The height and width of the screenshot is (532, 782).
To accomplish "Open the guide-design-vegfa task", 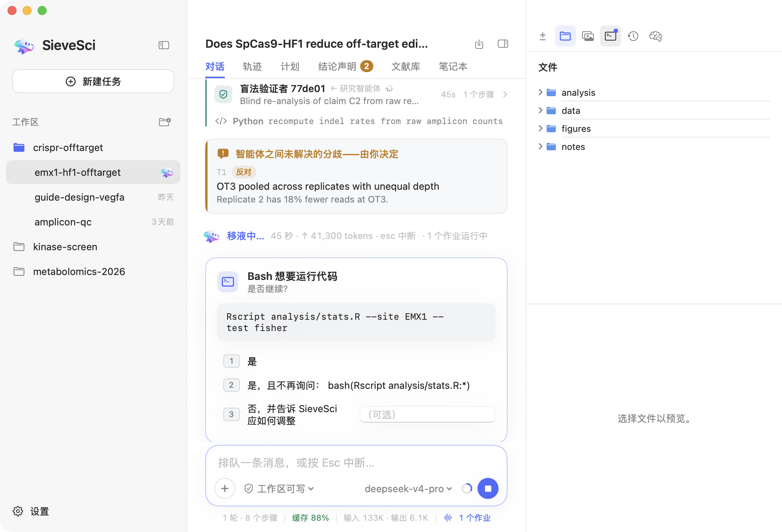I will pos(93,197).
